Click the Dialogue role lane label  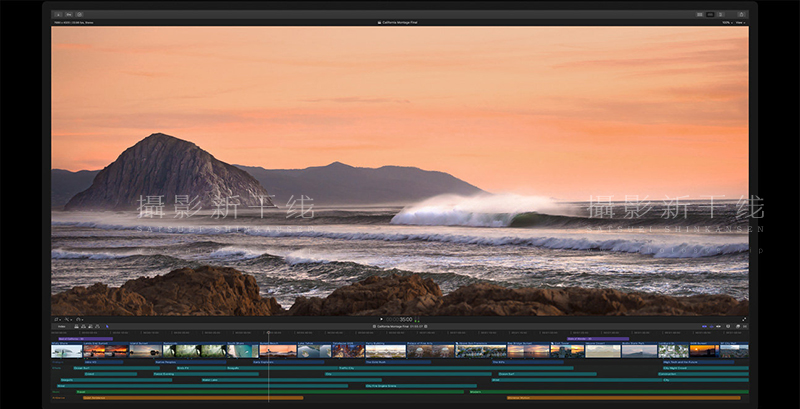[x=58, y=362]
